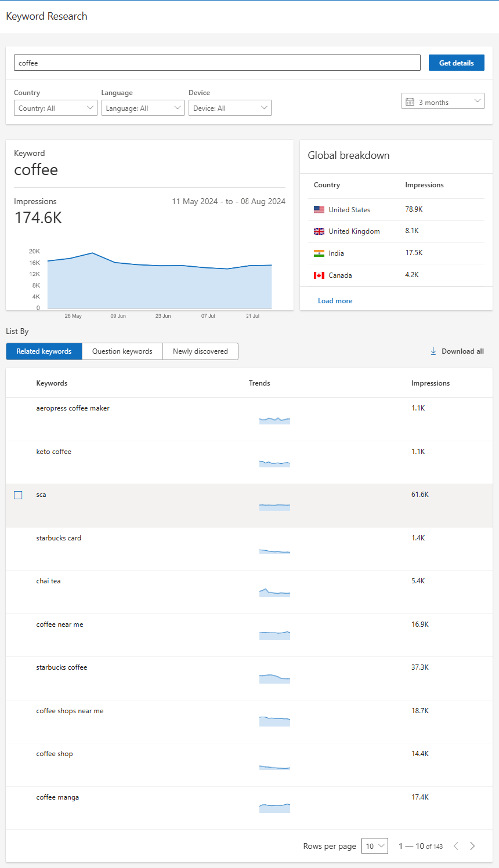Select the Newly discovered tab
499x868 pixels.
[200, 351]
